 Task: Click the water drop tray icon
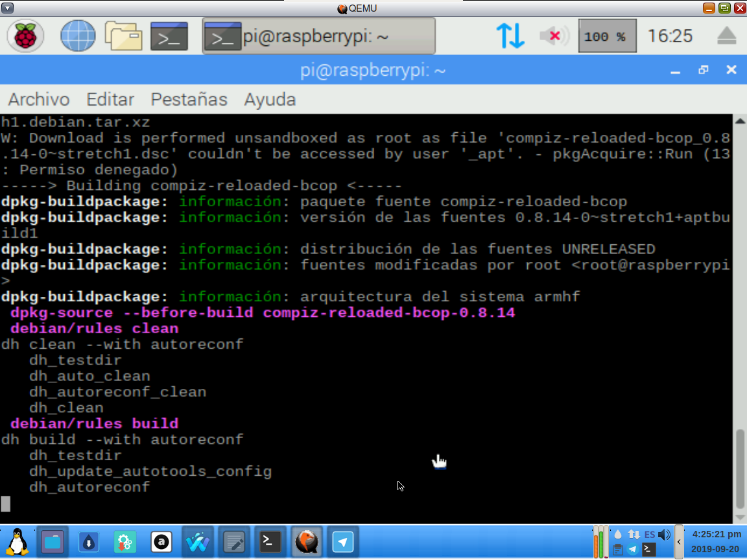pos(618,534)
